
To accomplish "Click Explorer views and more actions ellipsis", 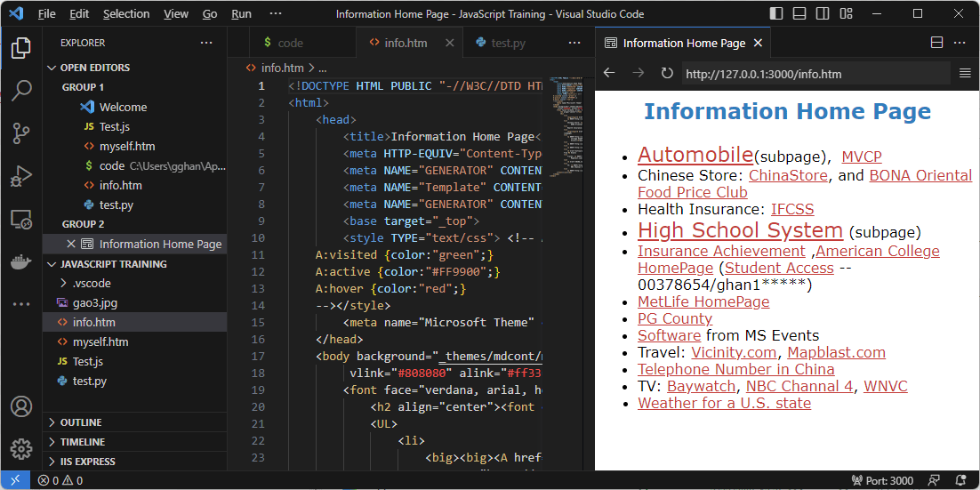I will [206, 43].
